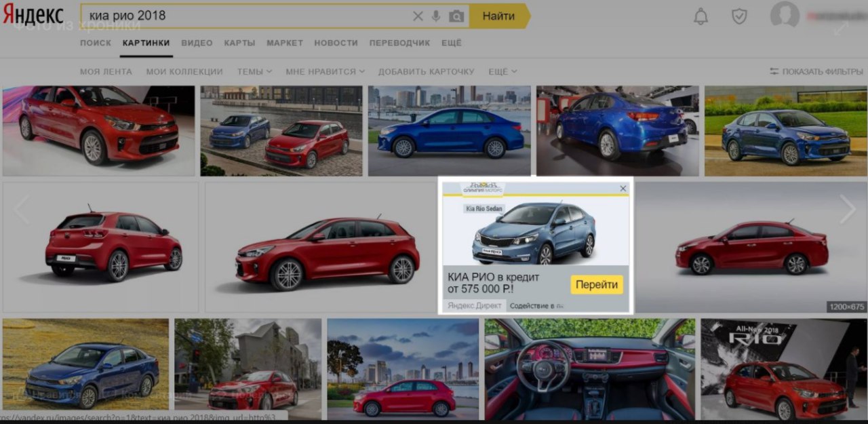The width and height of the screenshot is (868, 424).
Task: Expand the second-row Ещё dropdown
Action: [502, 71]
